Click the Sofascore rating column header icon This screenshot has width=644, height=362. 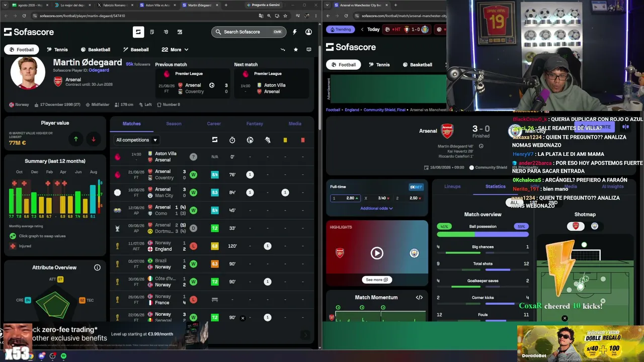(x=215, y=140)
